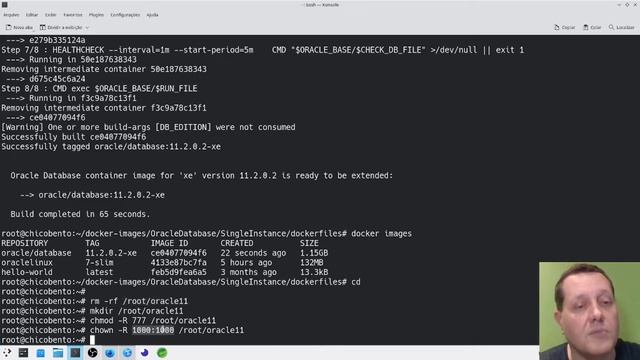Open the green circular icon in taskbar
The image size is (640, 360).
click(162, 353)
